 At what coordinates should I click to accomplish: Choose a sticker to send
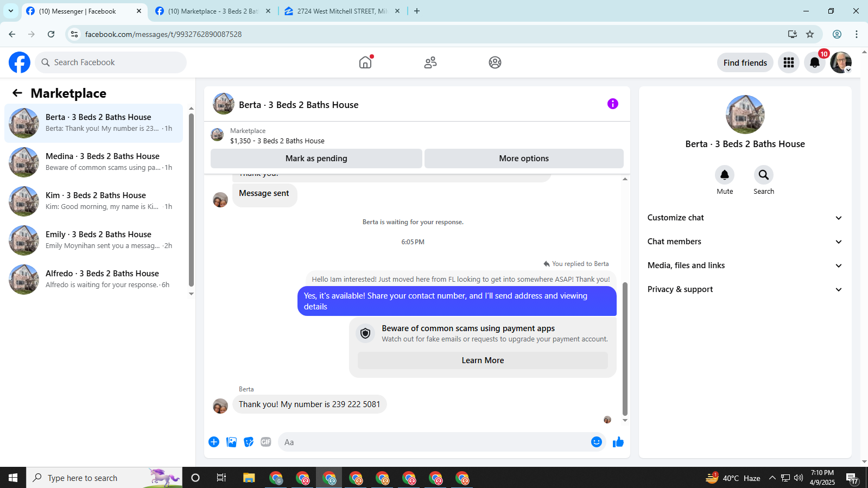(249, 442)
